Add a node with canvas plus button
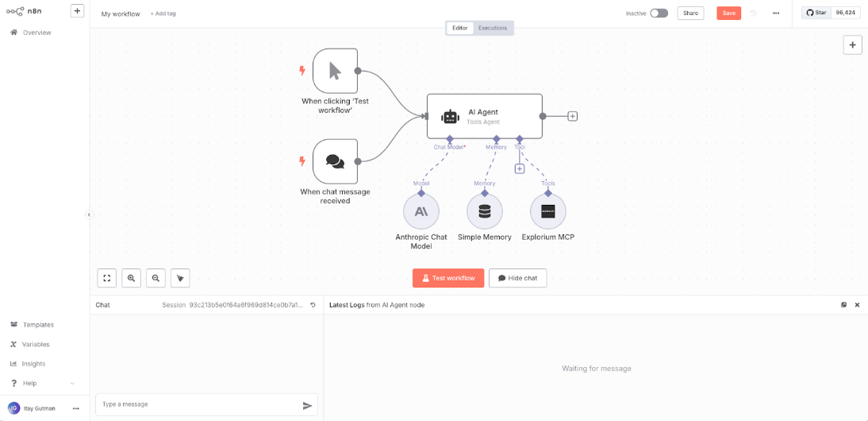The image size is (868, 421). pyautogui.click(x=852, y=45)
